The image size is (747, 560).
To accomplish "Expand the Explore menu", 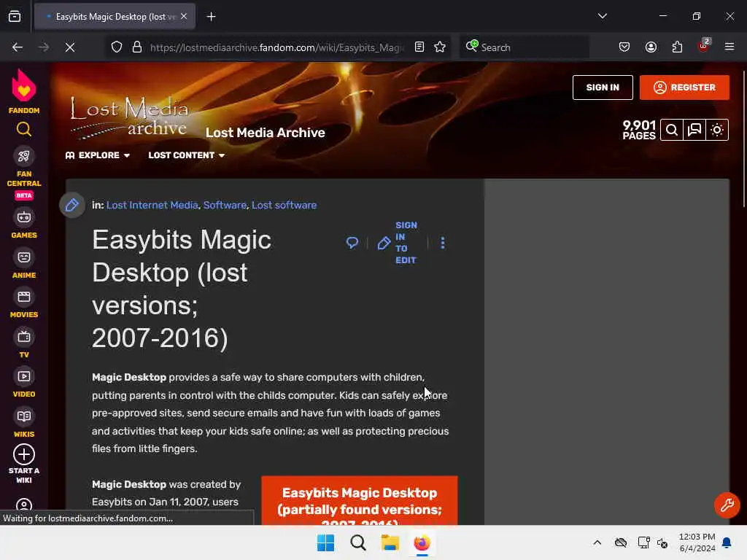I will tap(98, 155).
